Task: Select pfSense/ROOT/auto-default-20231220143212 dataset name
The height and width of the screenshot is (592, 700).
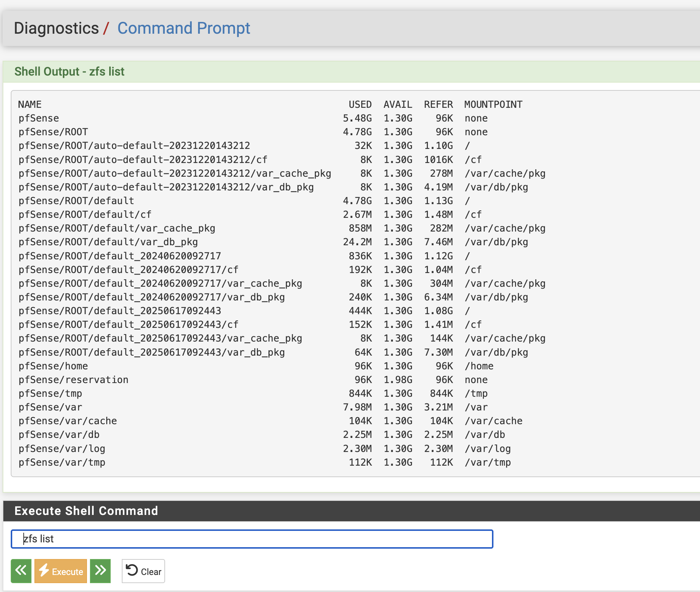Action: (x=134, y=146)
